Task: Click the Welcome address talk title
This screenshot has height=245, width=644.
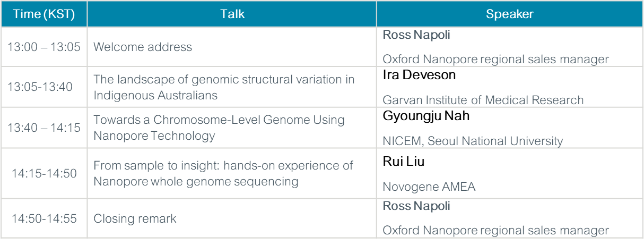Action: point(143,47)
